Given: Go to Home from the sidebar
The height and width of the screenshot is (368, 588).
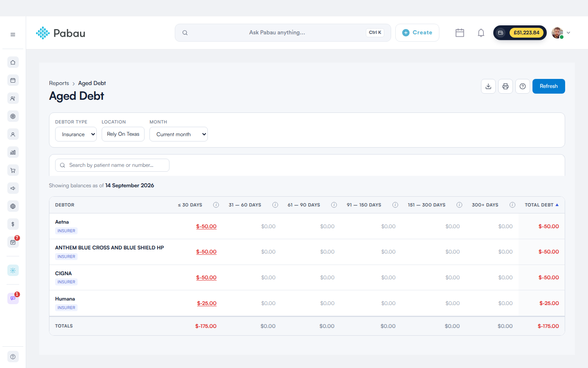Looking at the screenshot, I should click(x=13, y=62).
